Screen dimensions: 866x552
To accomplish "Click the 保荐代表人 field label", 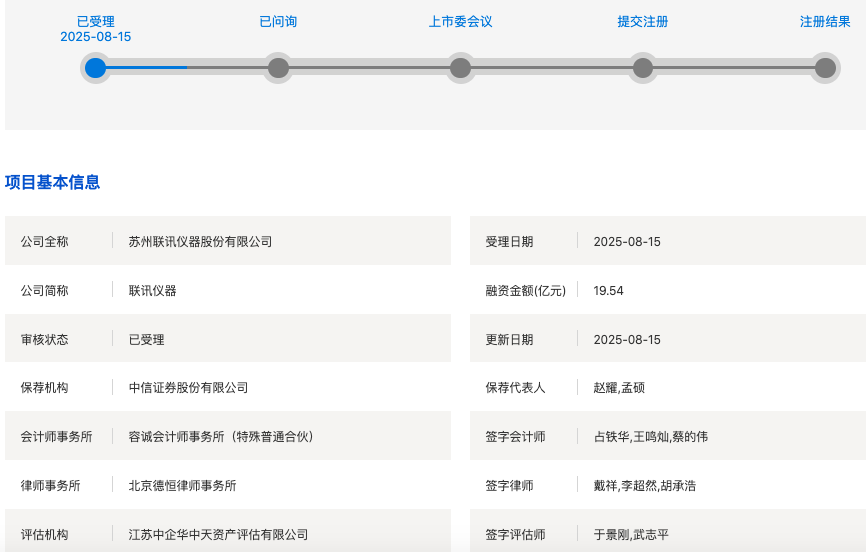I will click(x=515, y=388).
